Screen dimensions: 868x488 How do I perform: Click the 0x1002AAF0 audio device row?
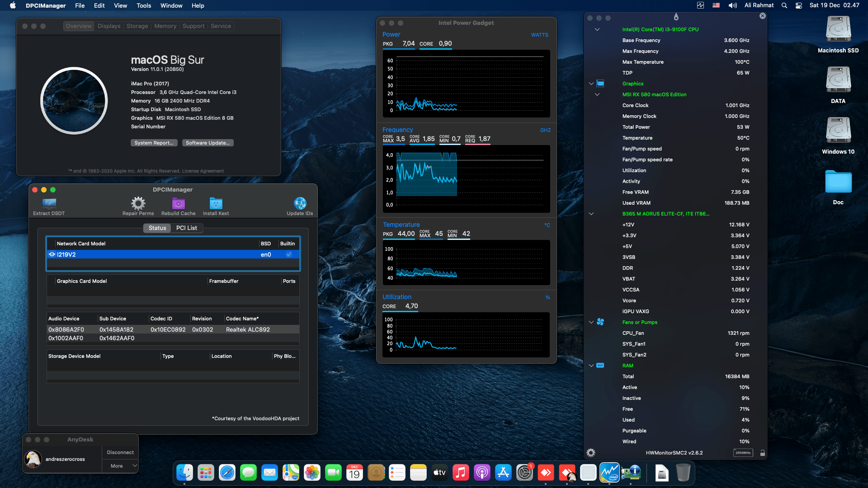pyautogui.click(x=173, y=338)
